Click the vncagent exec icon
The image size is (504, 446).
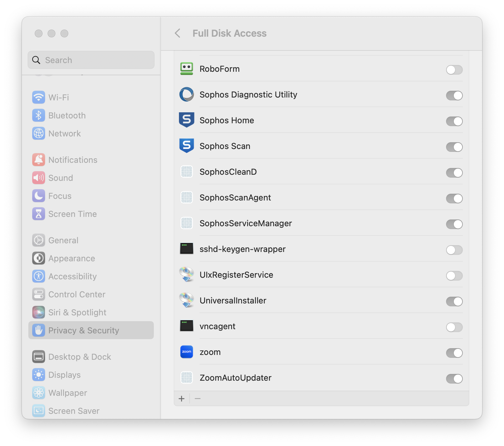coord(186,326)
